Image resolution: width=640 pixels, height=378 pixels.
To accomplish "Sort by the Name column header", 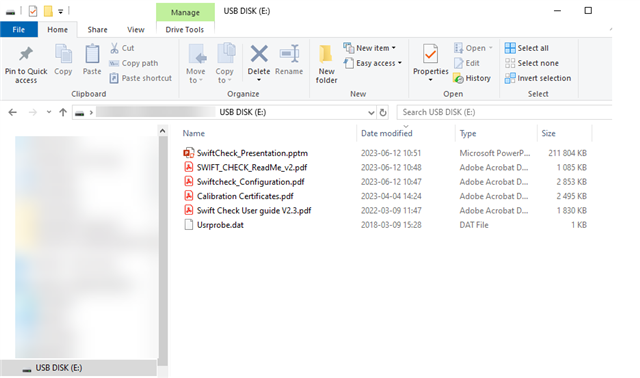I will click(x=193, y=133).
